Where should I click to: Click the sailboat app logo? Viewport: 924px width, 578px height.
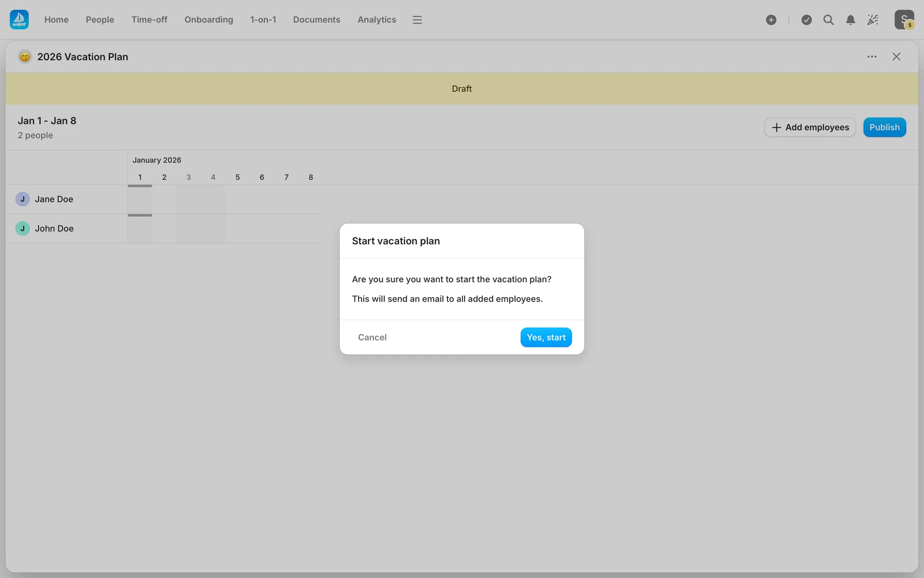coord(19,20)
